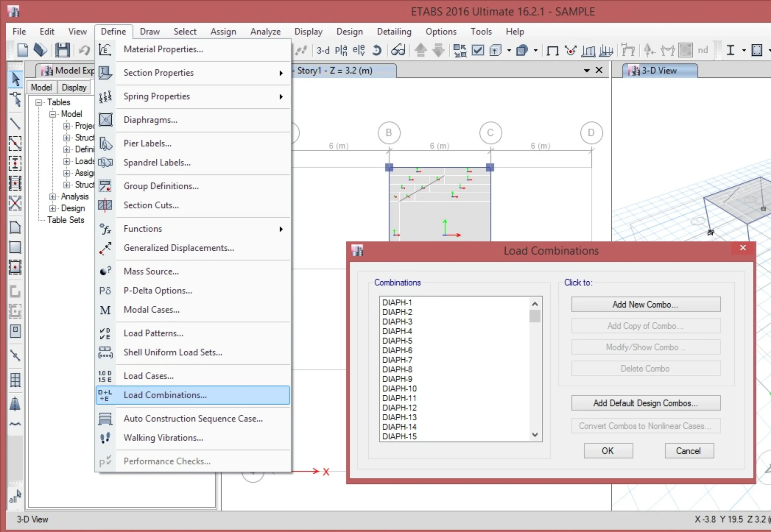Select DIAPH-5 in combinations list
This screenshot has height=532, width=771.
point(397,341)
